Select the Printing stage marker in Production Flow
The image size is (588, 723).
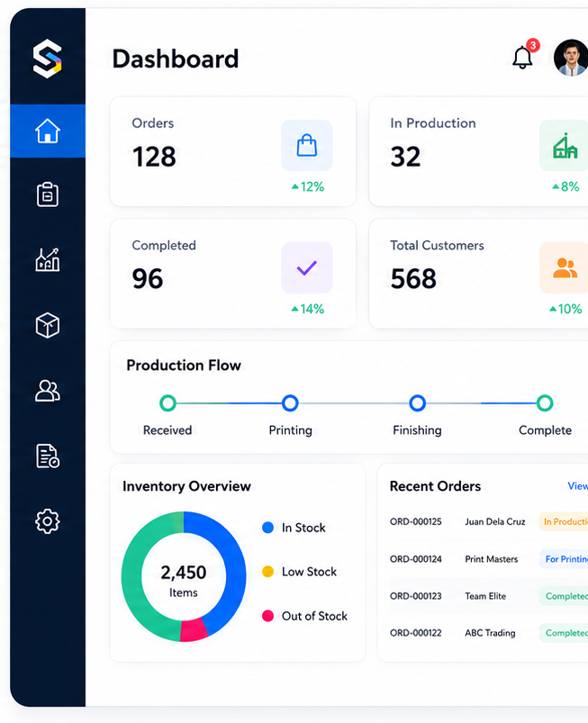(290, 403)
